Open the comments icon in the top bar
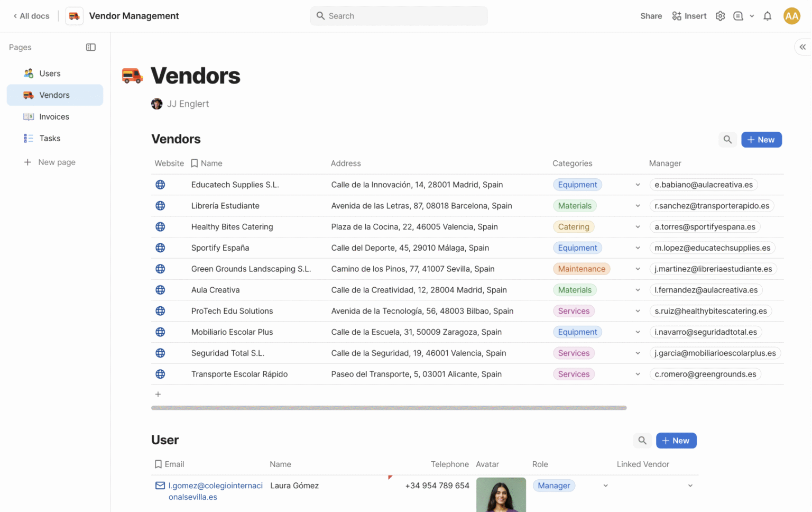The height and width of the screenshot is (512, 812). tap(738, 16)
